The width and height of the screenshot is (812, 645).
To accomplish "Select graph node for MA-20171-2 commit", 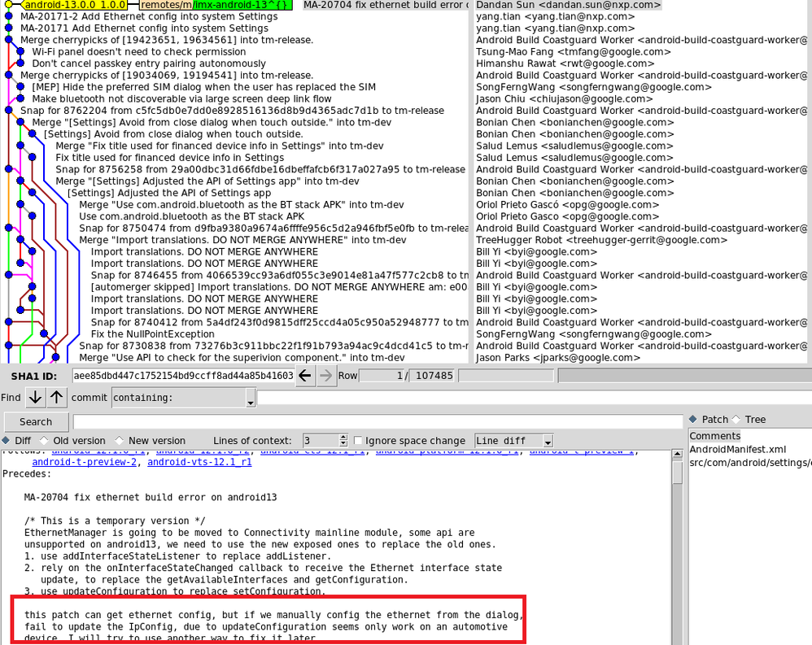I will pos(8,16).
